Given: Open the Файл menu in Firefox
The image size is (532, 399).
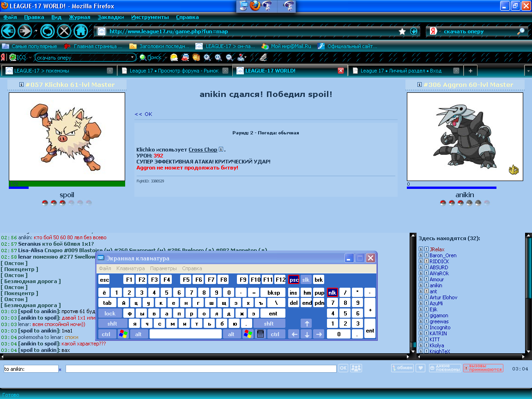Looking at the screenshot, I should click(x=10, y=17).
